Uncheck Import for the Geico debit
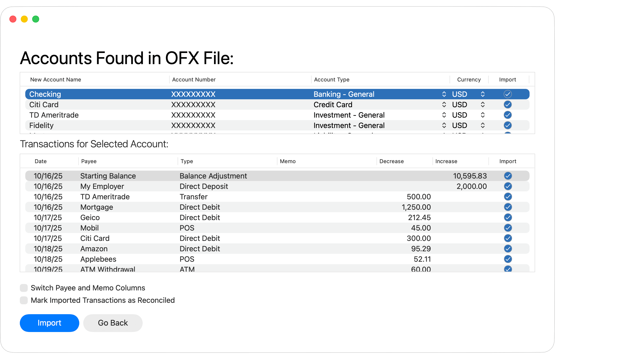Image resolution: width=644 pixels, height=359 pixels. tap(508, 217)
